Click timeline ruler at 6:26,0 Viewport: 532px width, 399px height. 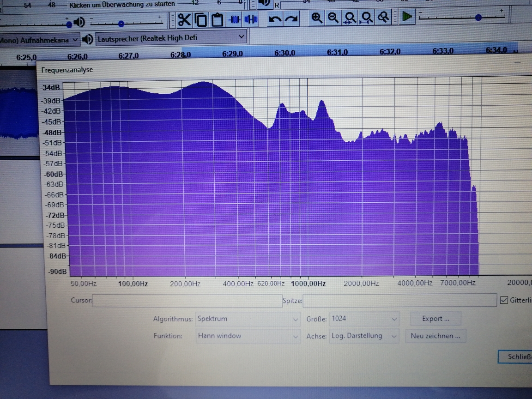[78, 56]
